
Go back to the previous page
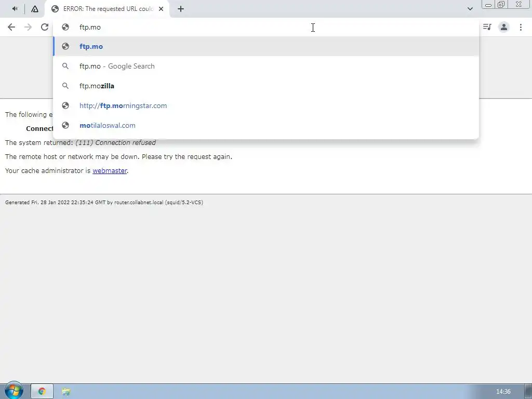coord(11,27)
